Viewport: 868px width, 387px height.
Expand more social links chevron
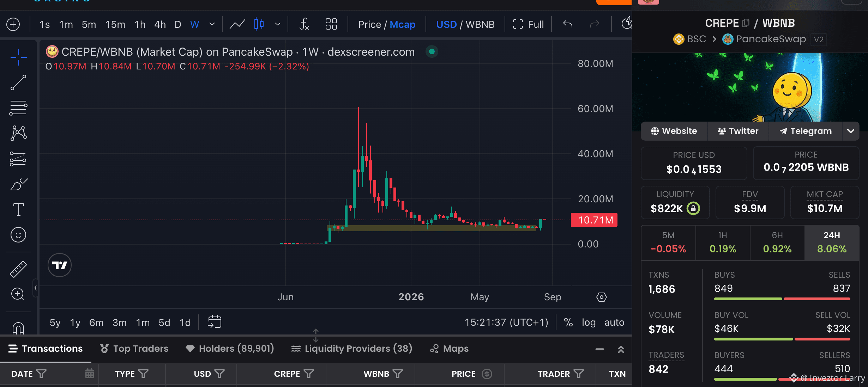pos(851,131)
